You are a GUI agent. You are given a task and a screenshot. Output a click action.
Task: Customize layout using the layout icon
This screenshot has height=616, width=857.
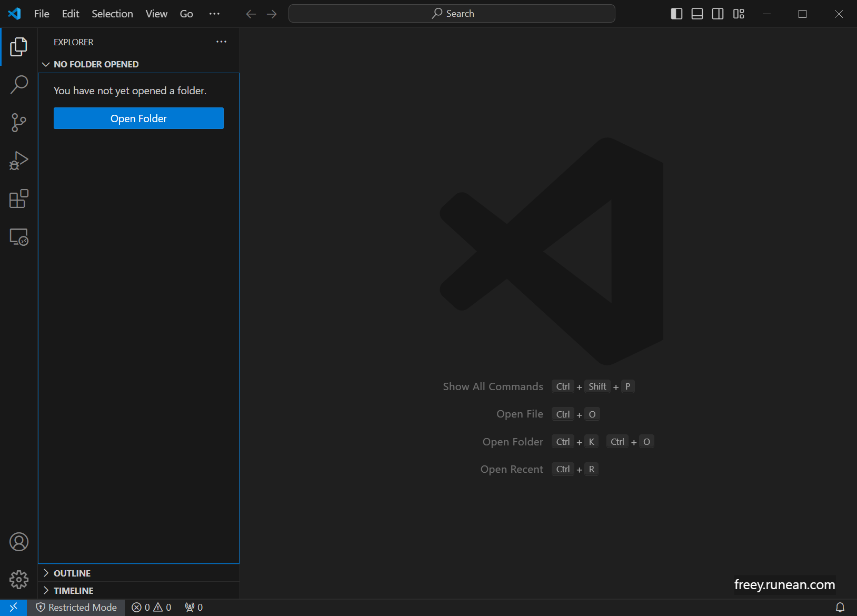(x=739, y=14)
